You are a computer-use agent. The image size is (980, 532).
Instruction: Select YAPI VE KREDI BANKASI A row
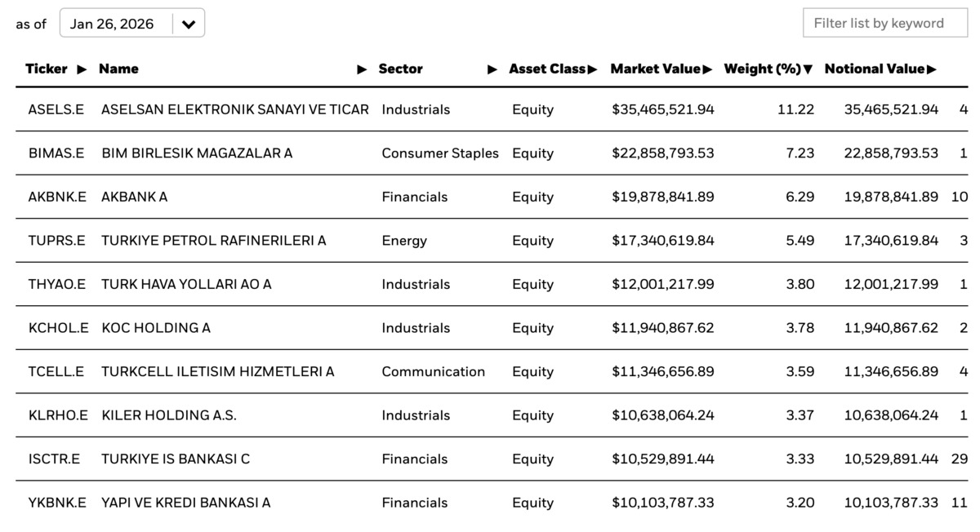point(492,503)
